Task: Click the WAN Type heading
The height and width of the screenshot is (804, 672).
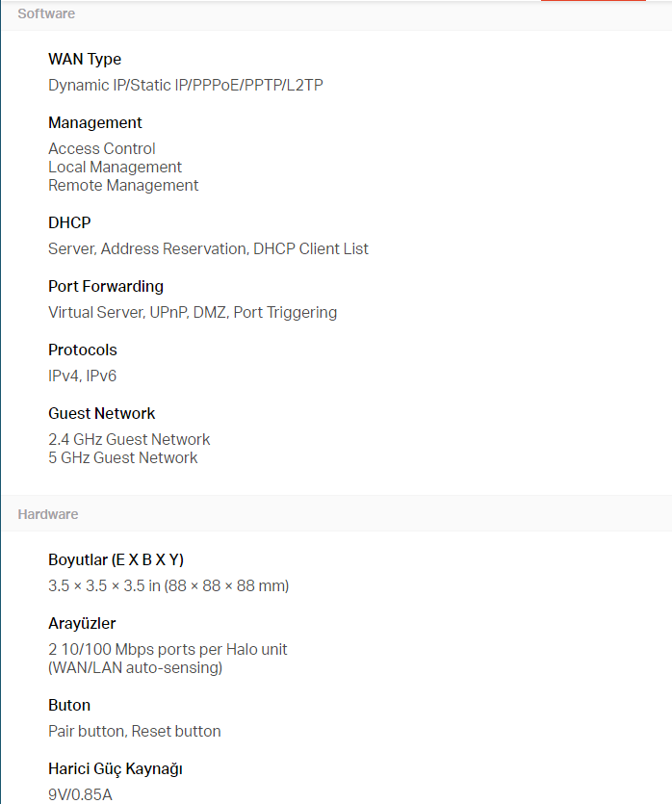Action: pyautogui.click(x=85, y=60)
